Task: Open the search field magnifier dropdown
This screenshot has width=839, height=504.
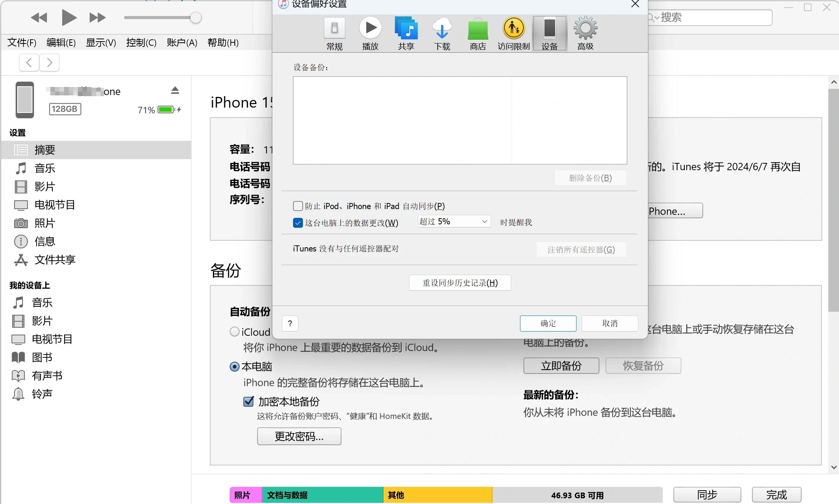Action: [x=653, y=18]
